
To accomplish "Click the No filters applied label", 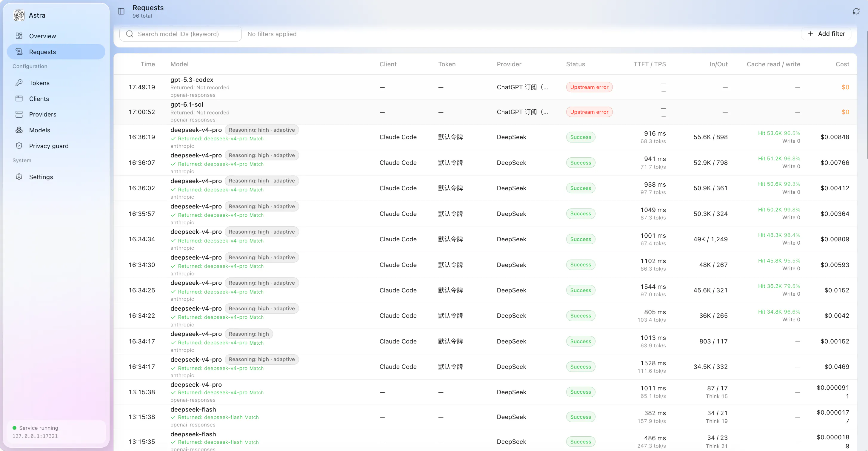I will point(272,34).
